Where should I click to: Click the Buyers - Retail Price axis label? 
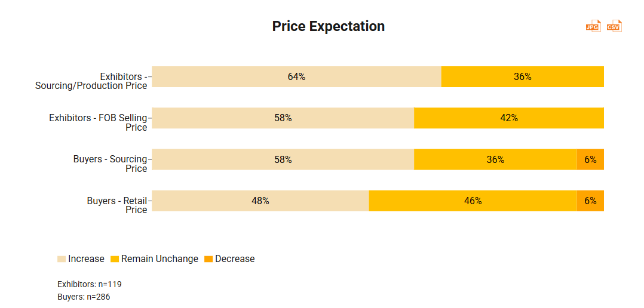click(117, 205)
